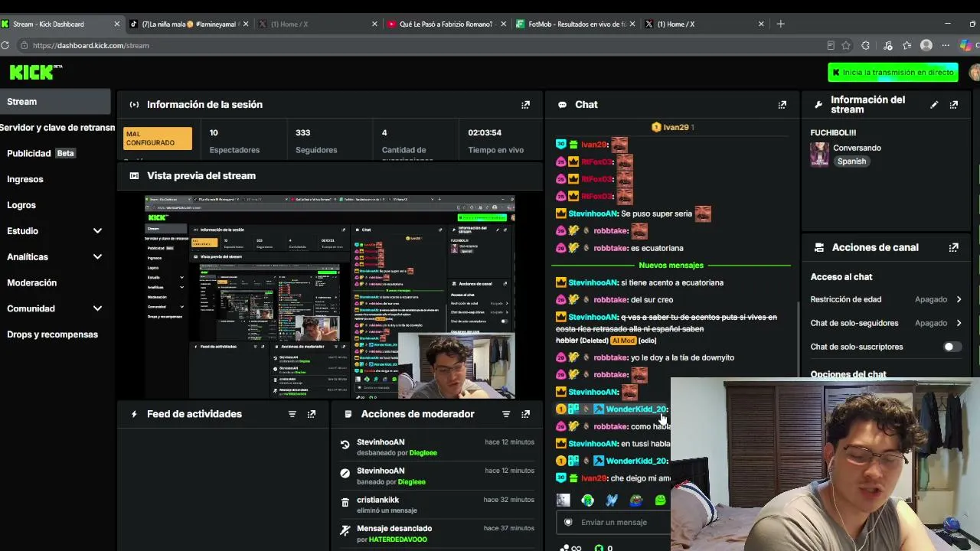Click the Nuevos mensajes divider link
980x551 pixels.
pyautogui.click(x=671, y=266)
